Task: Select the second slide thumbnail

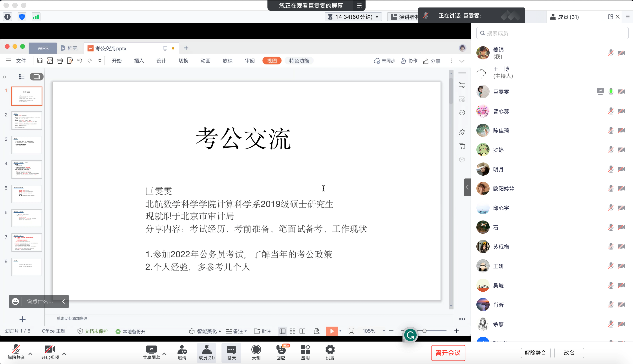Action: click(26, 120)
